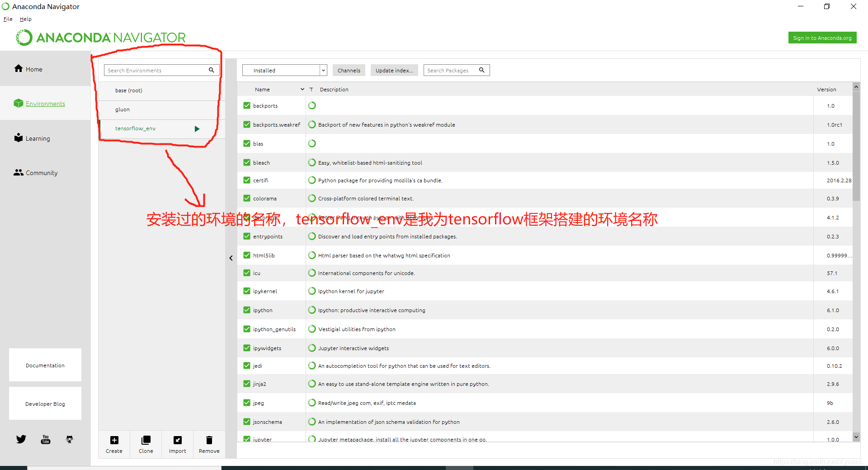Click the status circle icon for blas

pos(312,143)
